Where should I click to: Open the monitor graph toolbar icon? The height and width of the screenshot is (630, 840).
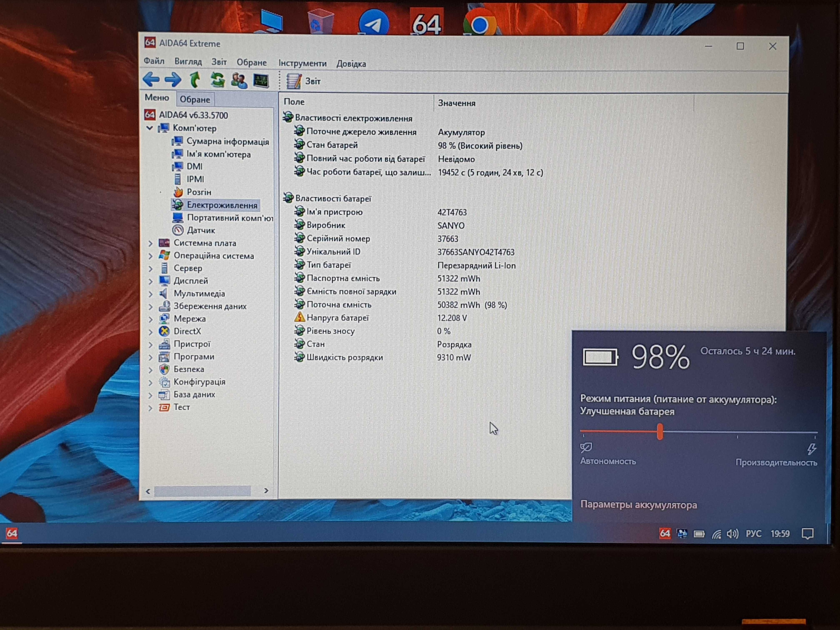(x=261, y=80)
